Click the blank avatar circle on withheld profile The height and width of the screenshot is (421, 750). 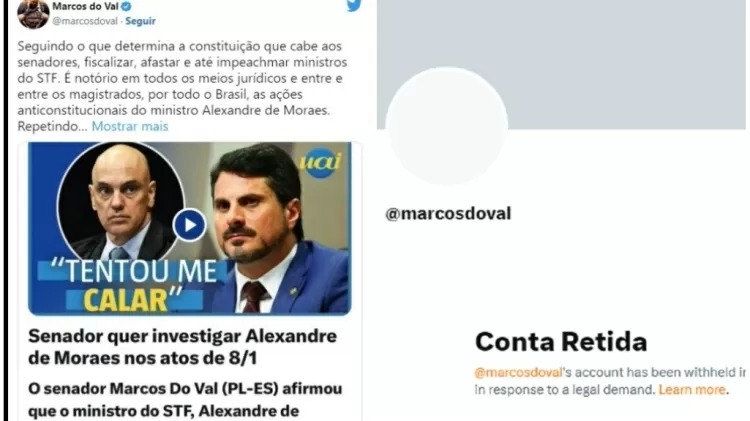446,126
